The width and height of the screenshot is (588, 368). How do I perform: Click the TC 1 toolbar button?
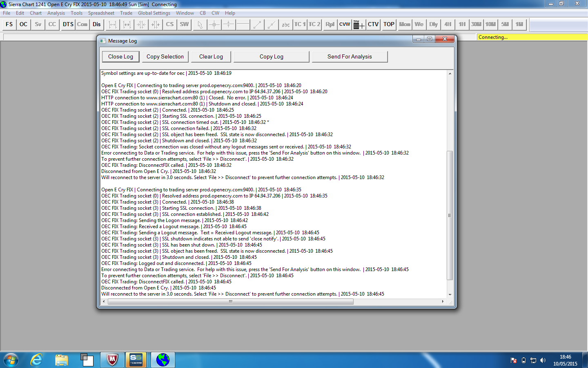[300, 25]
